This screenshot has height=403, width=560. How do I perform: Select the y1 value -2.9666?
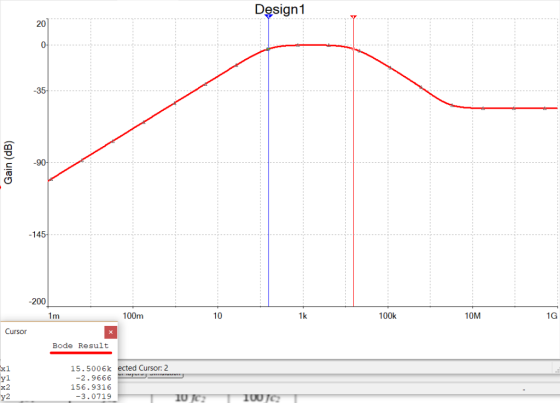pos(94,378)
